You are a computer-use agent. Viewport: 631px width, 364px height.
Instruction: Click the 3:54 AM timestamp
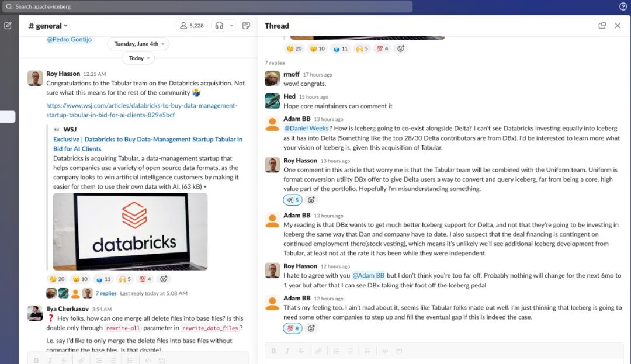pyautogui.click(x=102, y=309)
